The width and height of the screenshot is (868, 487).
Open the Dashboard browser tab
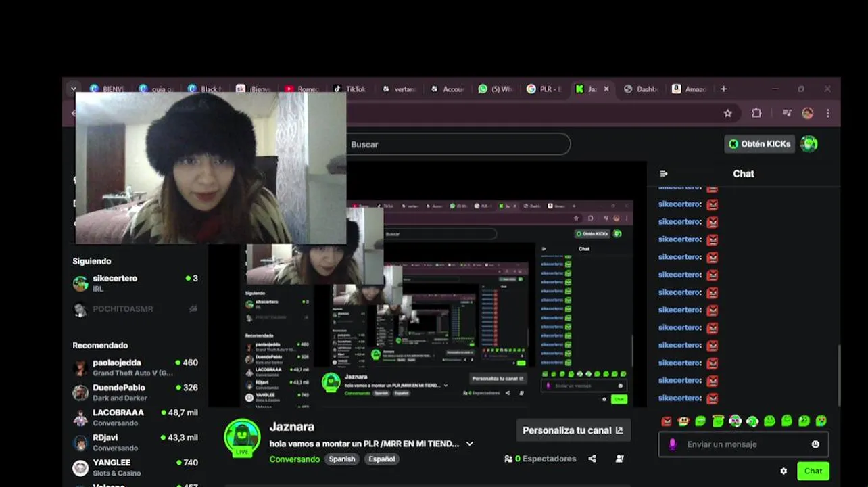click(641, 89)
